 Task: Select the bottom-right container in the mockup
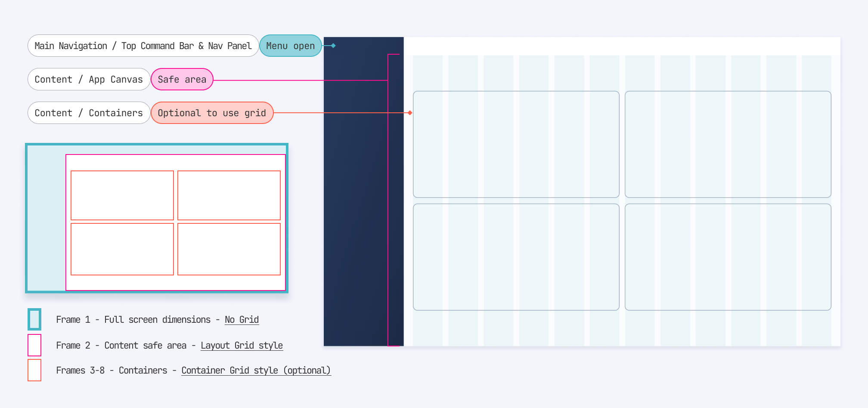[x=728, y=257]
